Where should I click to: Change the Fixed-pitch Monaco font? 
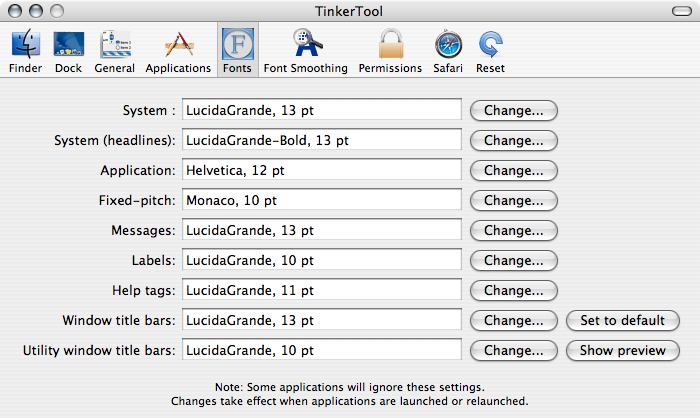pos(514,200)
